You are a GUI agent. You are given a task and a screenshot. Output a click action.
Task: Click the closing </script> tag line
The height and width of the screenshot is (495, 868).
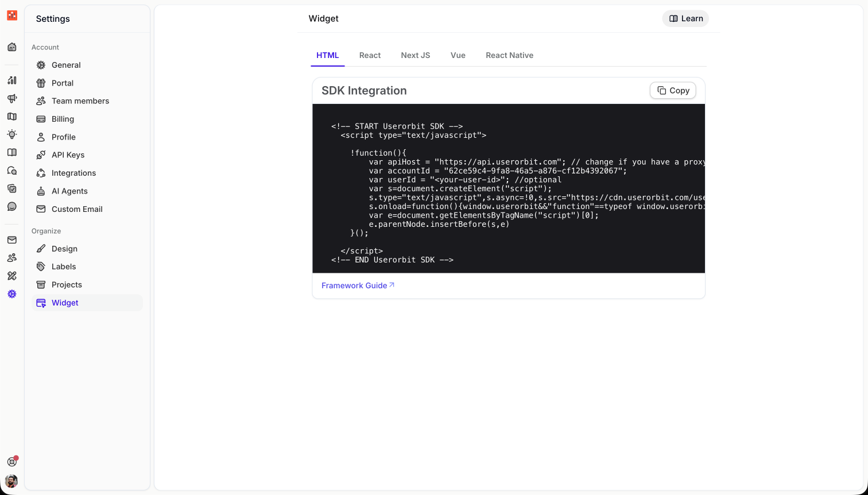coord(362,251)
